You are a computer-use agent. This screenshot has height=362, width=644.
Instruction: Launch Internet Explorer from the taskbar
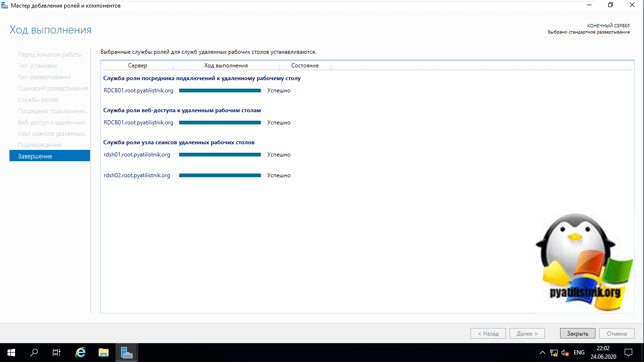pyautogui.click(x=81, y=352)
